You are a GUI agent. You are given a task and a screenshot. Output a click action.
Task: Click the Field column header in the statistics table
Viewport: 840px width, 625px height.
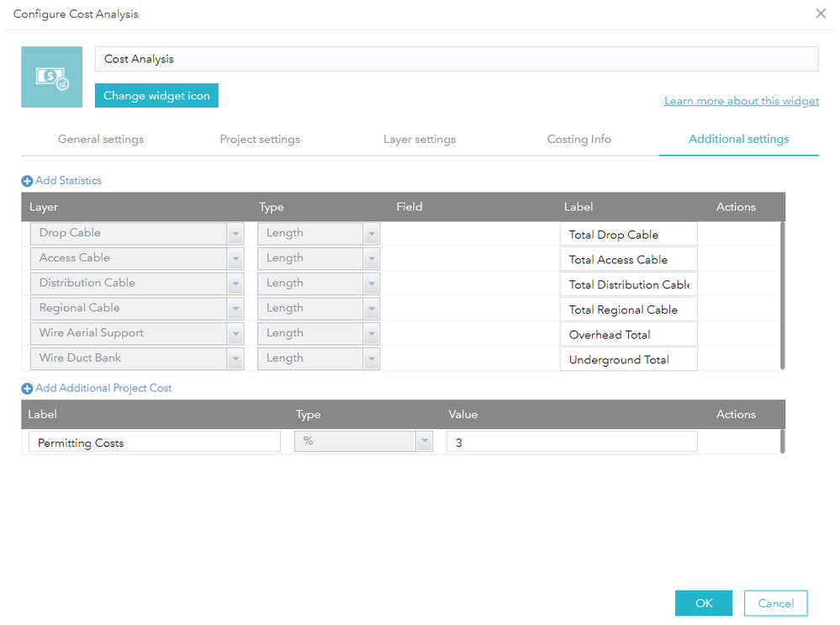(409, 207)
